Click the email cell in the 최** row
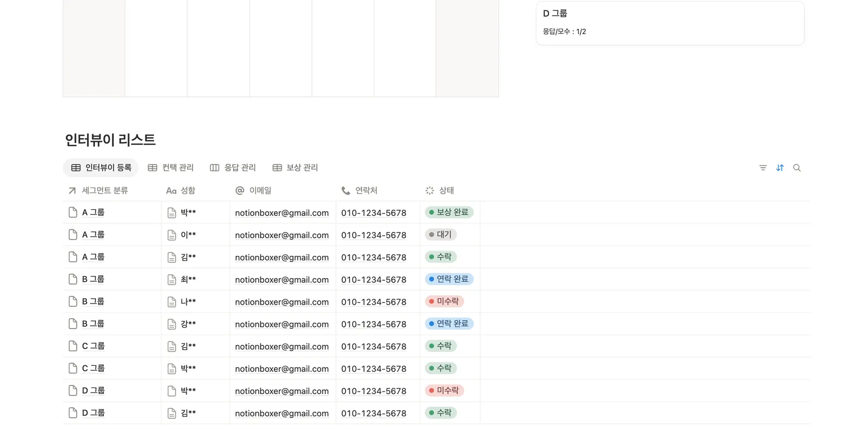This screenshot has width=868, height=432. tap(282, 280)
